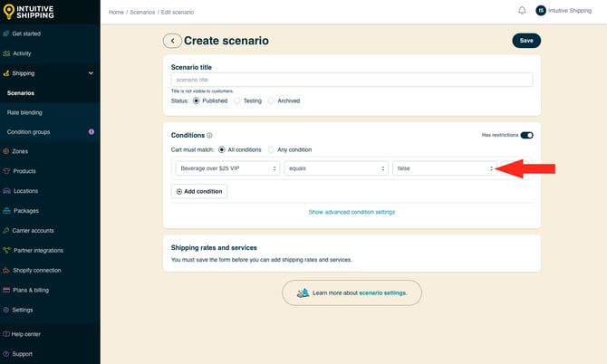Click the Shipping rates and services heading
The height and width of the screenshot is (364, 607).
pos(214,247)
